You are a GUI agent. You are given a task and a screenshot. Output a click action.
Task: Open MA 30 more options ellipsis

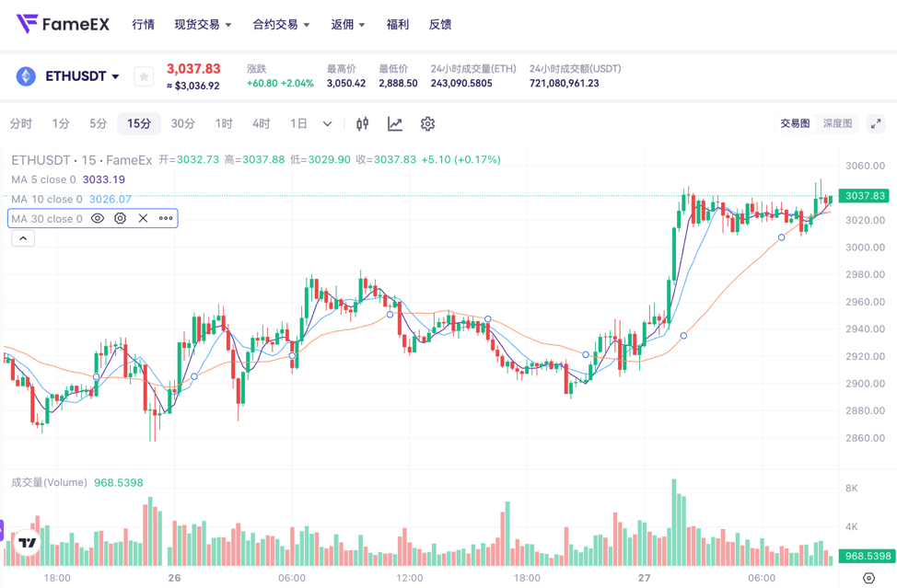tap(166, 219)
